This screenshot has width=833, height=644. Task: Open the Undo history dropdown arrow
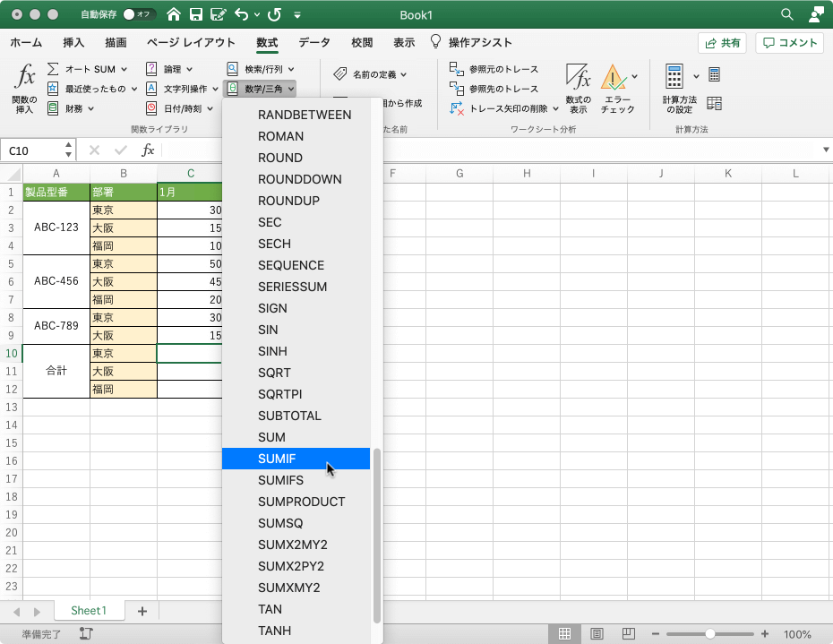(x=257, y=15)
